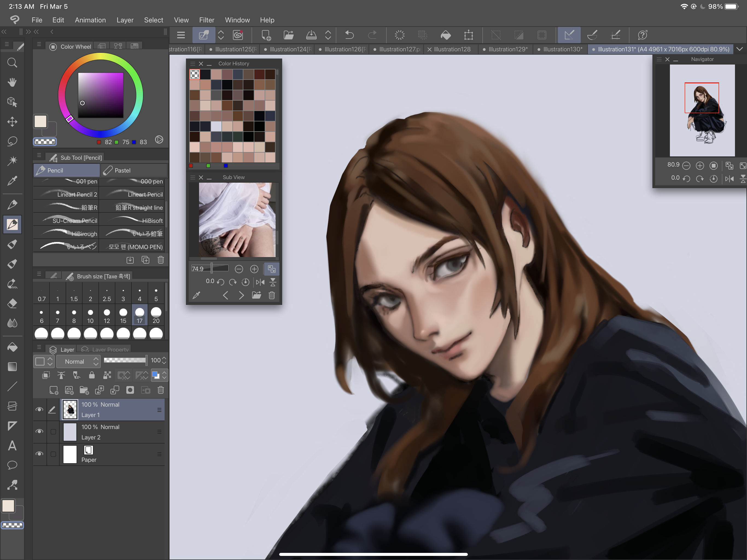
Task: Toggle visibility of Layer 2
Action: point(39,431)
